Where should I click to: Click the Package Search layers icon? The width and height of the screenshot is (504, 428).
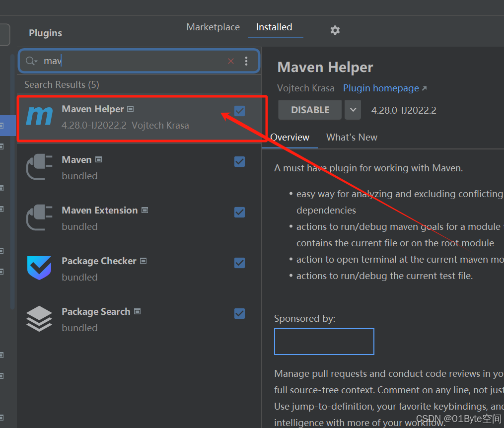[x=39, y=319]
